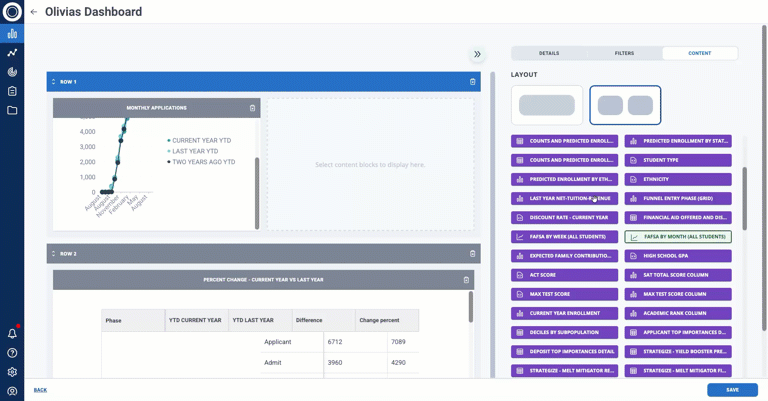
Task: Add Strategize - Yield Booster Pre... block
Action: (x=678, y=351)
